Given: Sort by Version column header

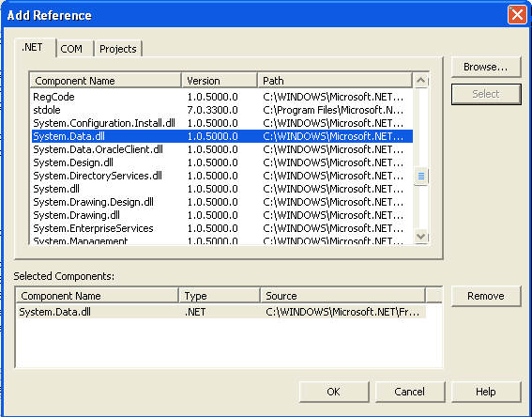Looking at the screenshot, I should pyautogui.click(x=220, y=81).
